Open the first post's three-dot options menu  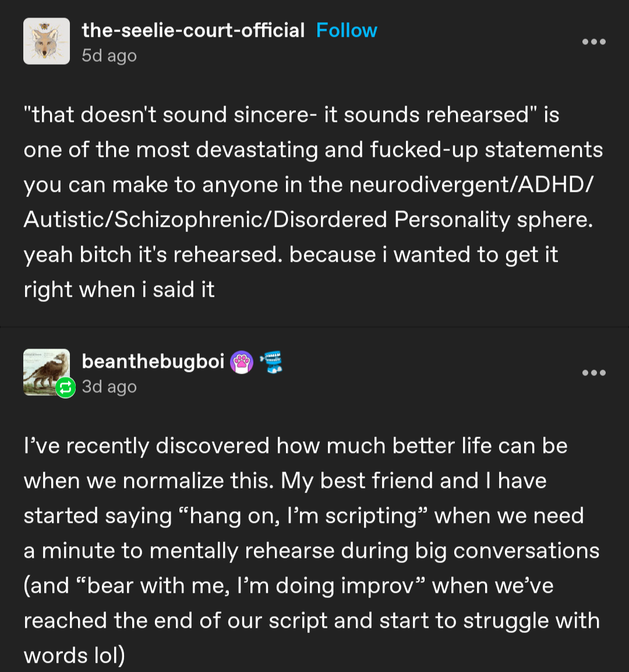click(593, 42)
